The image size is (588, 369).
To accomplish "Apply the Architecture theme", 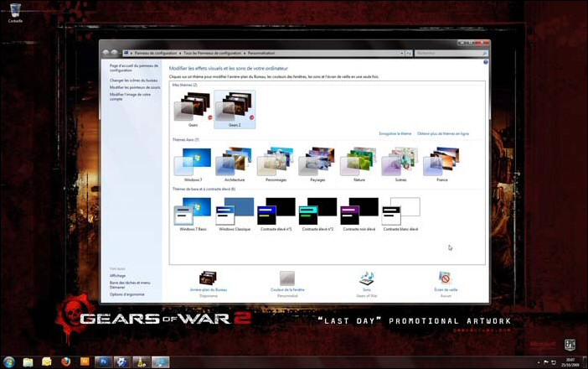I will tap(235, 164).
